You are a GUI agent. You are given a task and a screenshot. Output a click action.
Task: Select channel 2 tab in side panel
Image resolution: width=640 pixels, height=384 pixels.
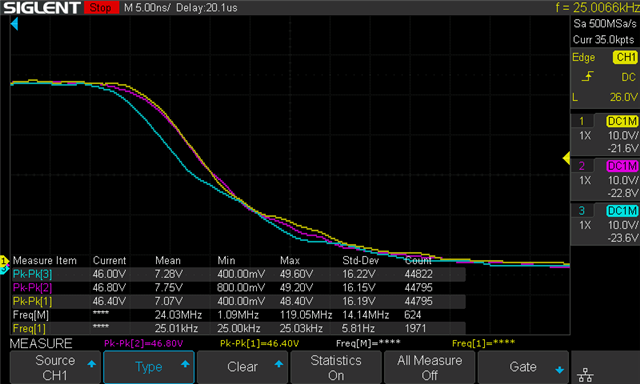(x=582, y=166)
